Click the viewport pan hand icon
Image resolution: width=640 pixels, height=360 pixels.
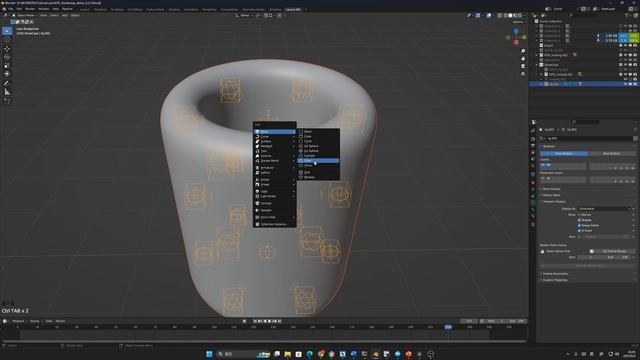[523, 58]
